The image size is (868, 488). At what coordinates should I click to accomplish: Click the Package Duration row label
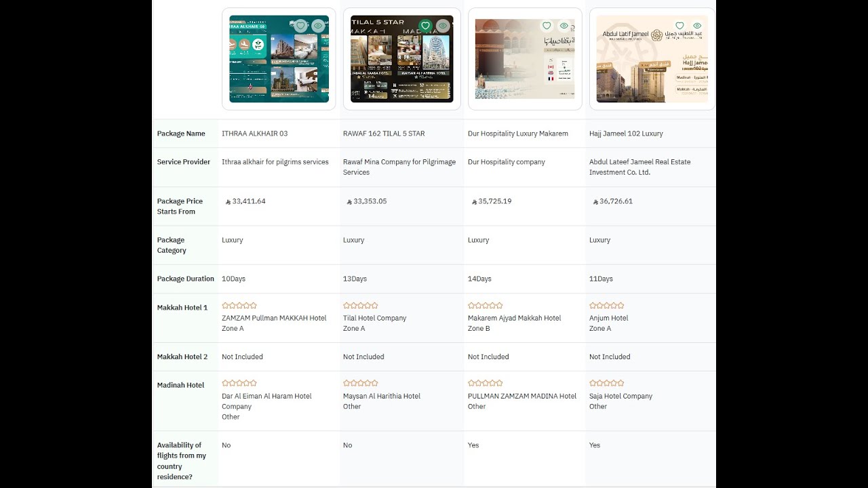tap(185, 279)
